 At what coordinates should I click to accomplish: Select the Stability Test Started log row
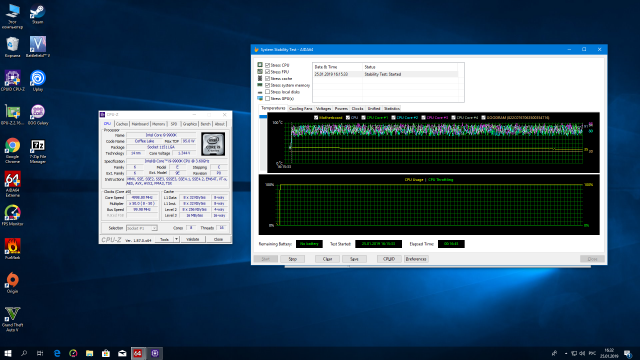point(386,74)
